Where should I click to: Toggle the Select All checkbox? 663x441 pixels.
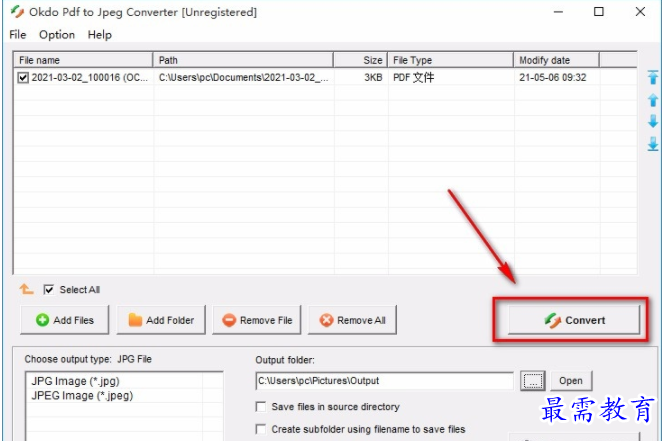49,290
